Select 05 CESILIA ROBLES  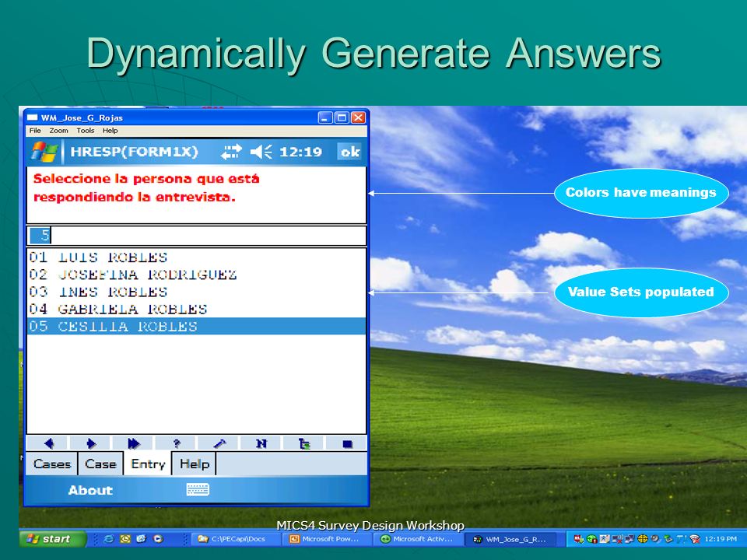pos(196,326)
